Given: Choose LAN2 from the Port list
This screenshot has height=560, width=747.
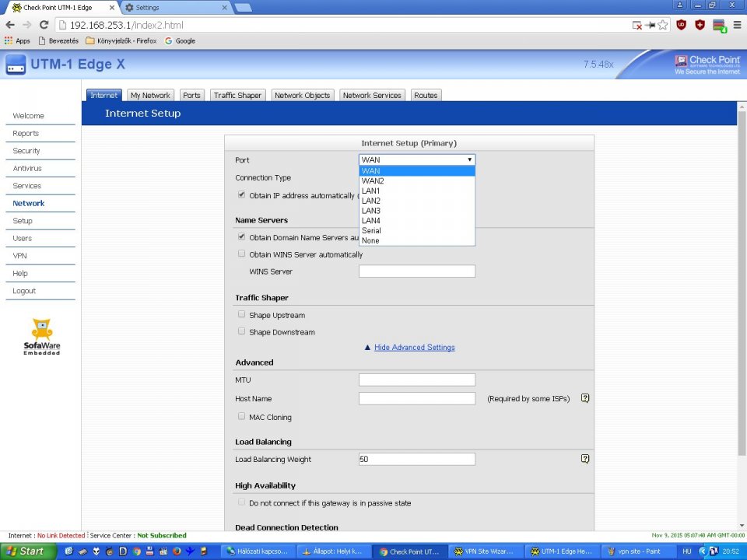Looking at the screenshot, I should (x=417, y=201).
